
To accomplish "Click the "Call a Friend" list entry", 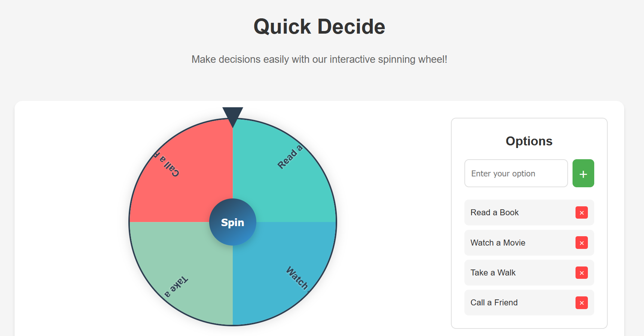I will pos(494,303).
